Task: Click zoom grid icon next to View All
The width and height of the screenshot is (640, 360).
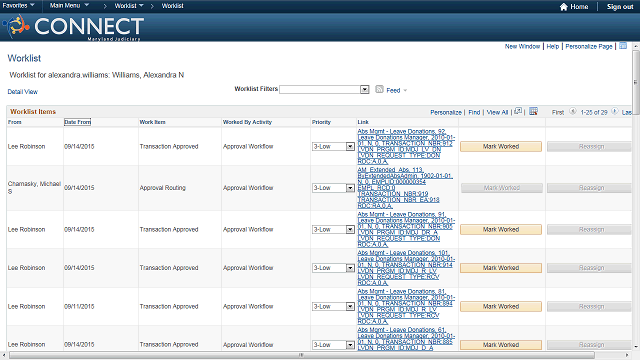Action: point(518,111)
